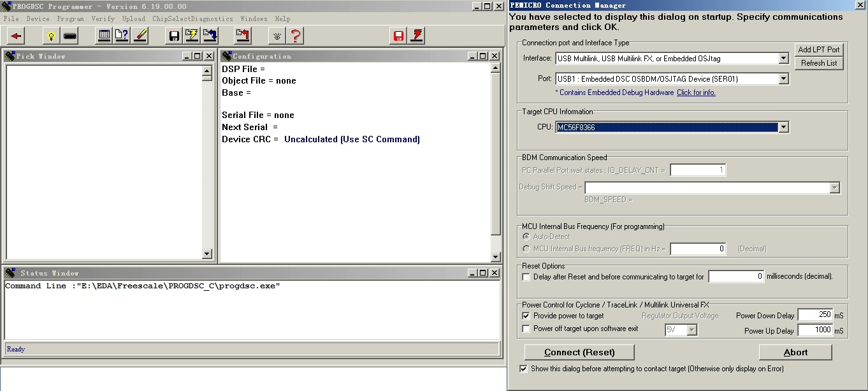Click the red lightning bolt toolbar icon

point(417,36)
